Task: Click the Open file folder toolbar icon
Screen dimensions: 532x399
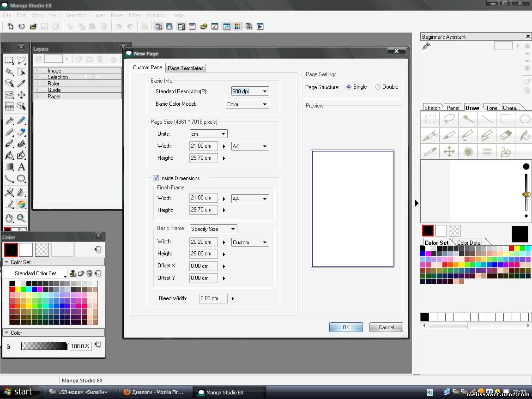Action: coord(33,26)
